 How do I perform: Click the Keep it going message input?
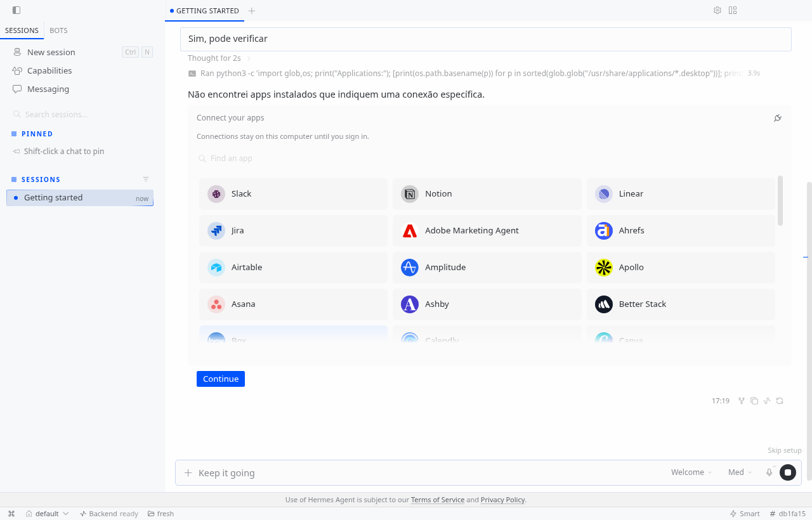pos(431,473)
